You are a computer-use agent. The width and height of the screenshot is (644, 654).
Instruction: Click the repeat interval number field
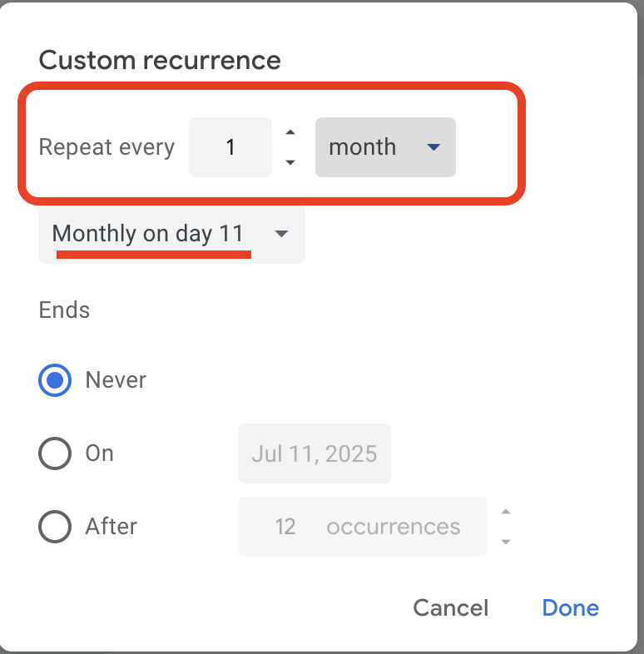tap(230, 147)
